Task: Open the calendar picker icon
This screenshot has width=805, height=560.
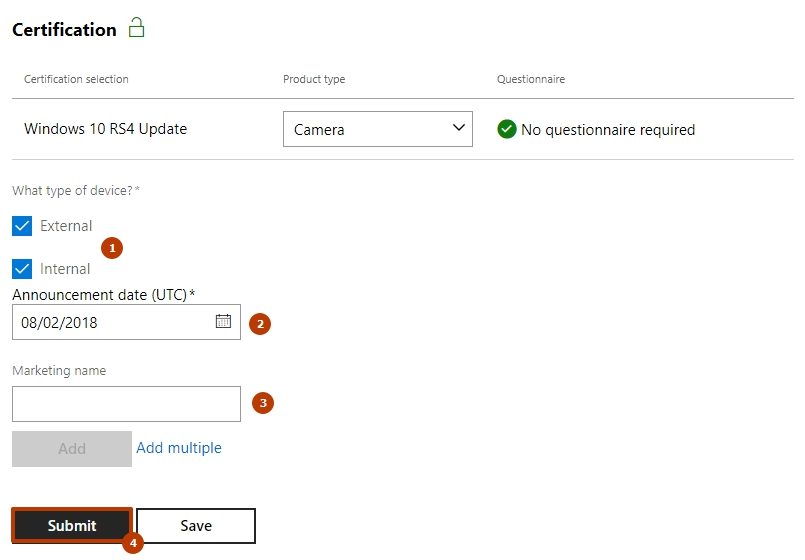Action: point(223,321)
